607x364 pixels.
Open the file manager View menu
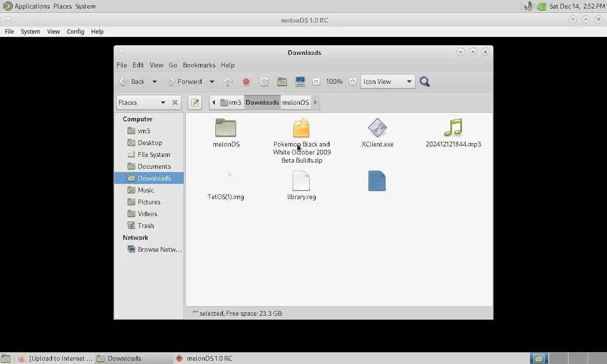[x=156, y=65]
